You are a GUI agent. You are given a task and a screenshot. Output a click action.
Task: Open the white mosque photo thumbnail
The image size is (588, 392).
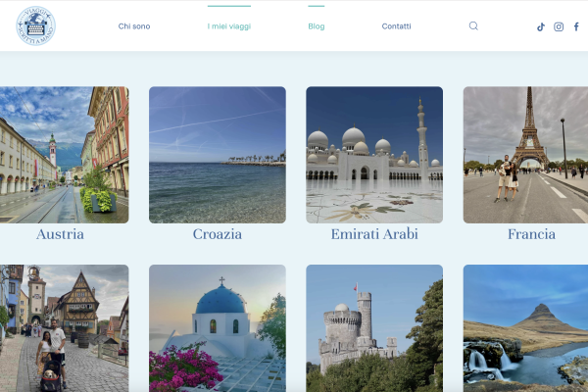tap(374, 155)
